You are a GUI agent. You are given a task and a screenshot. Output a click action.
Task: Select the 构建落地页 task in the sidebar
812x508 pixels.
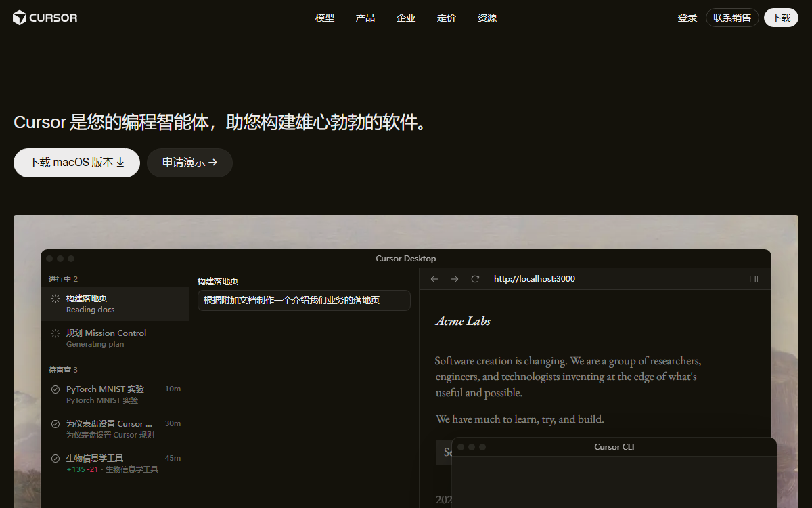[115, 303]
